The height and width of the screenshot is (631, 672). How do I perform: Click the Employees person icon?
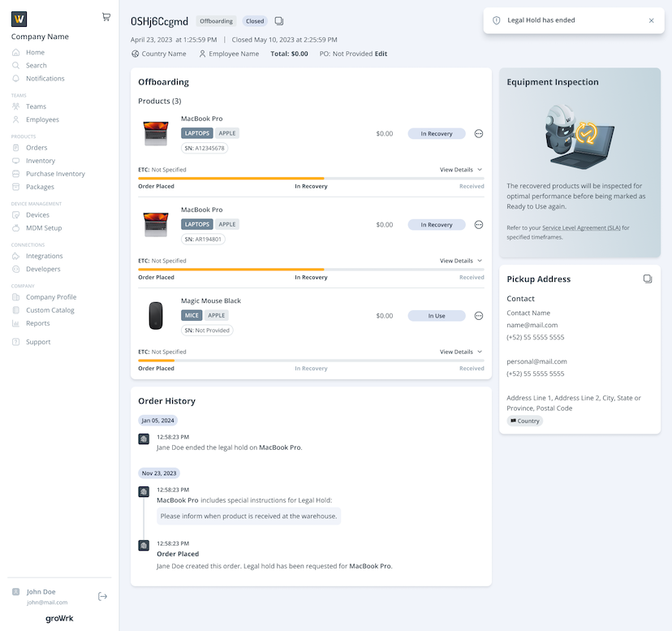click(x=16, y=119)
